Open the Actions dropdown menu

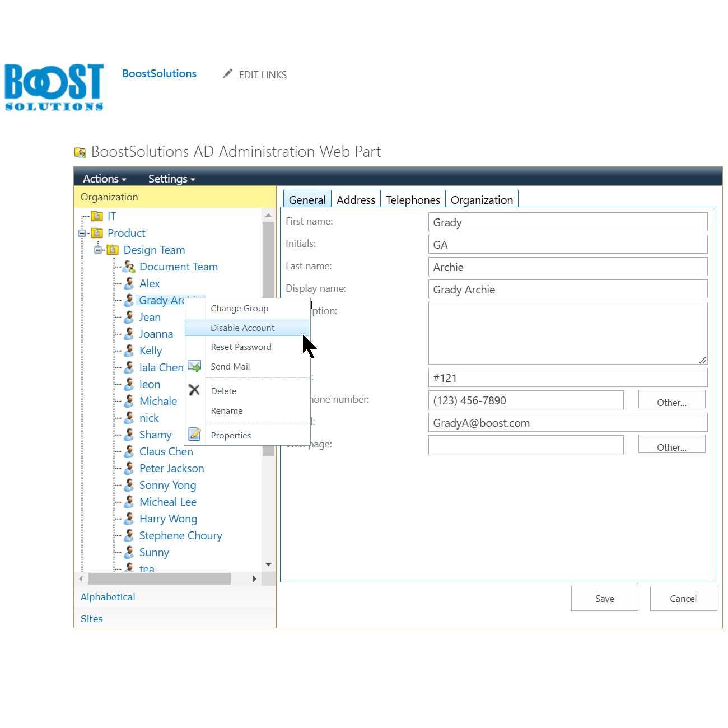pyautogui.click(x=105, y=179)
